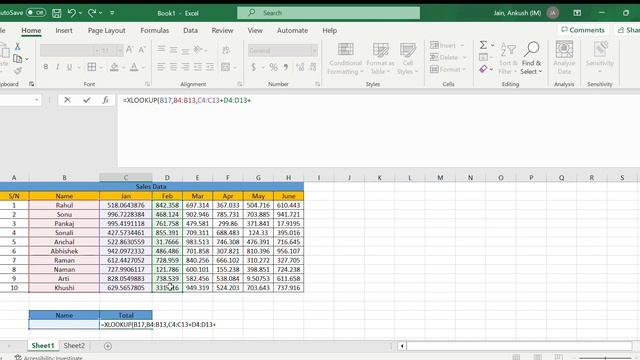Click the horizontal scrollbar left arrow
The height and width of the screenshot is (360, 640).
coord(402,346)
